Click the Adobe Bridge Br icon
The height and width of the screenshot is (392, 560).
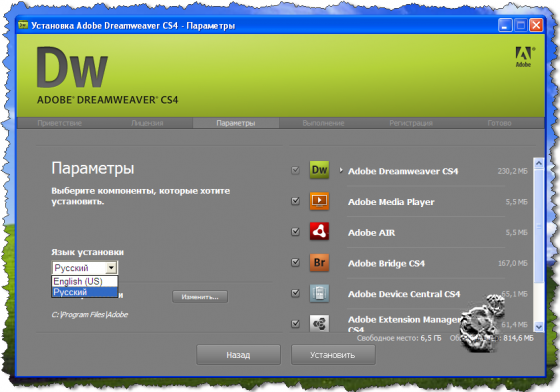(319, 262)
